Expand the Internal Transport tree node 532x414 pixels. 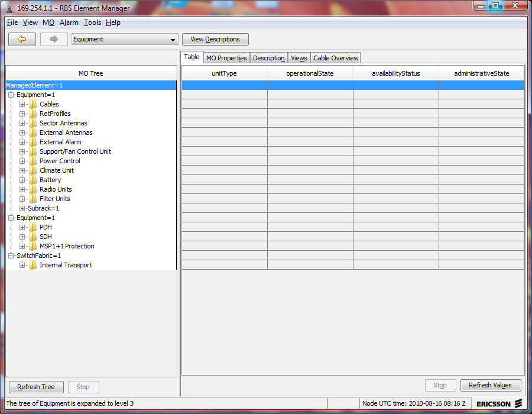[x=22, y=266]
